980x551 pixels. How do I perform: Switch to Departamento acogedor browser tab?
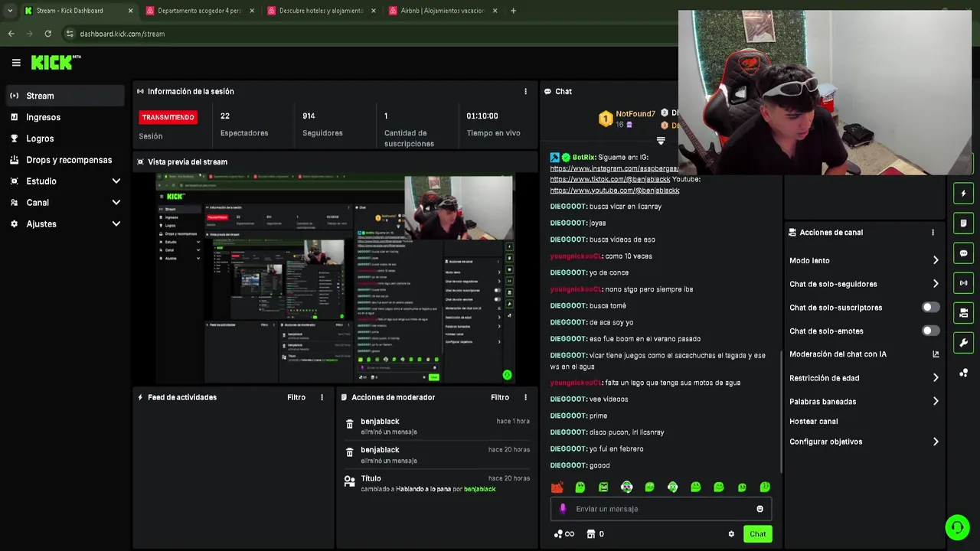tap(199, 11)
